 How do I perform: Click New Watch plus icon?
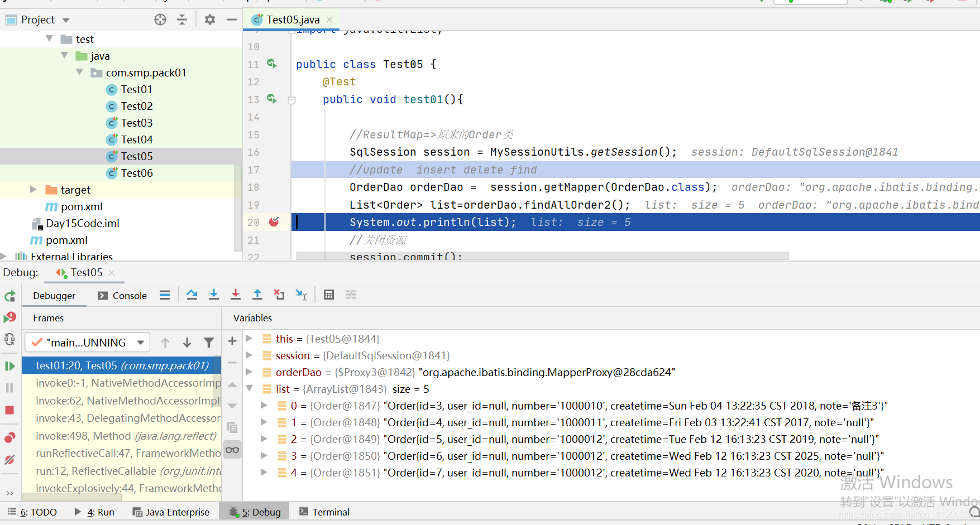[232, 341]
